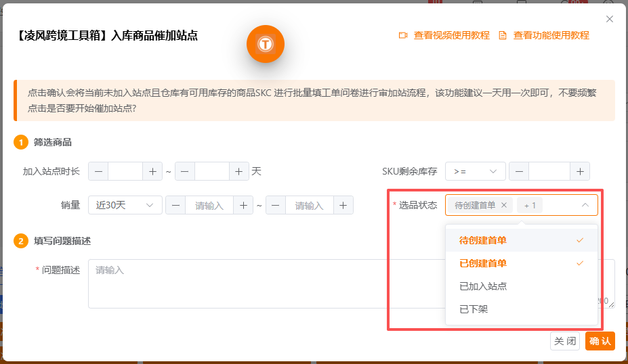
Task: Click the orange floating T logo button
Action: (x=265, y=44)
